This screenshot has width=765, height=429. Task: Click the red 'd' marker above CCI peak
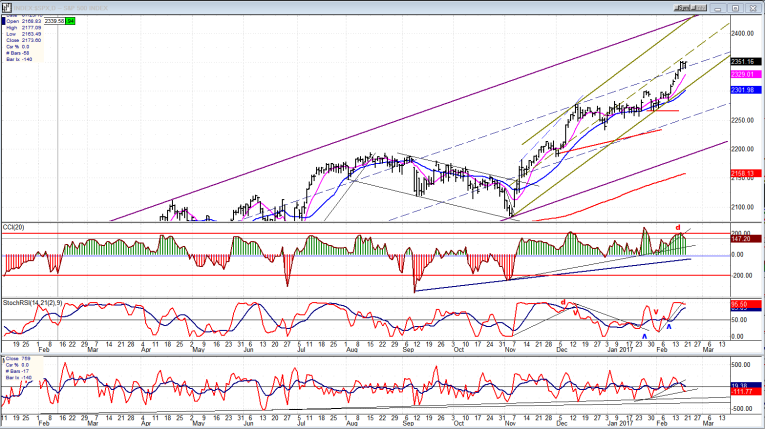click(x=679, y=227)
